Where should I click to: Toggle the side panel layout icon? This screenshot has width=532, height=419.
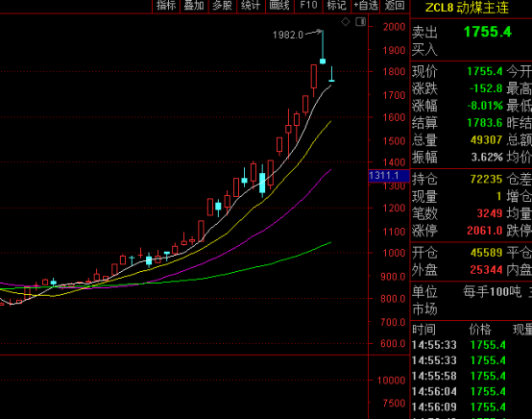(x=360, y=22)
